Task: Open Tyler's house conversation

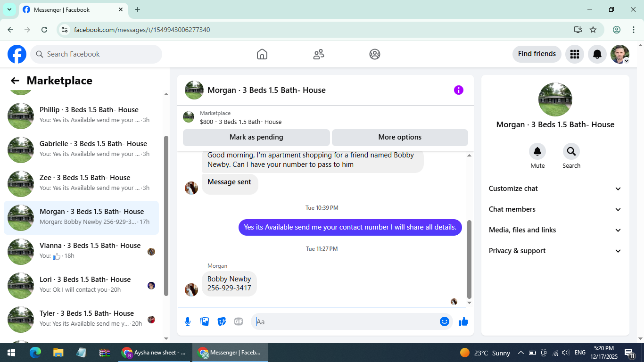Action: (x=81, y=320)
